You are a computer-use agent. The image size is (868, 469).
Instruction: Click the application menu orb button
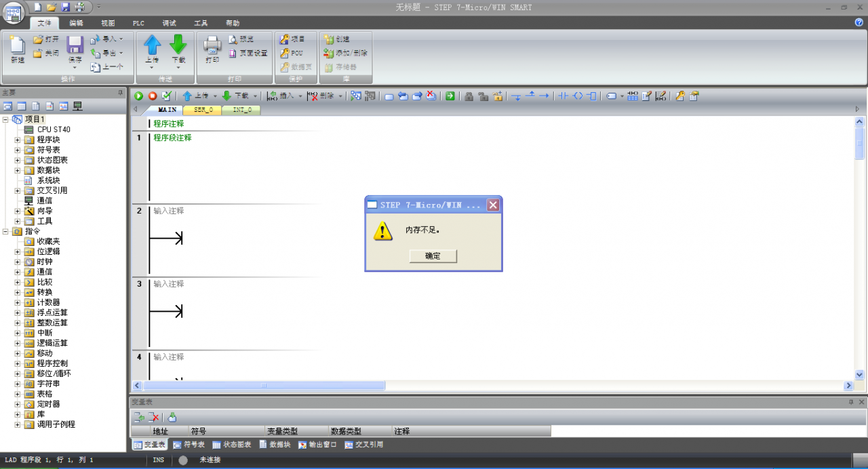[x=13, y=14]
